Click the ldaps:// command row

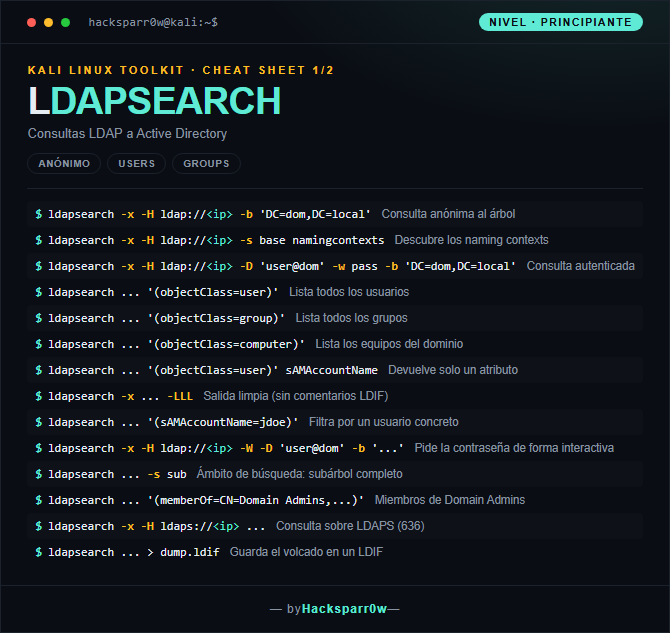pyautogui.click(x=335, y=526)
